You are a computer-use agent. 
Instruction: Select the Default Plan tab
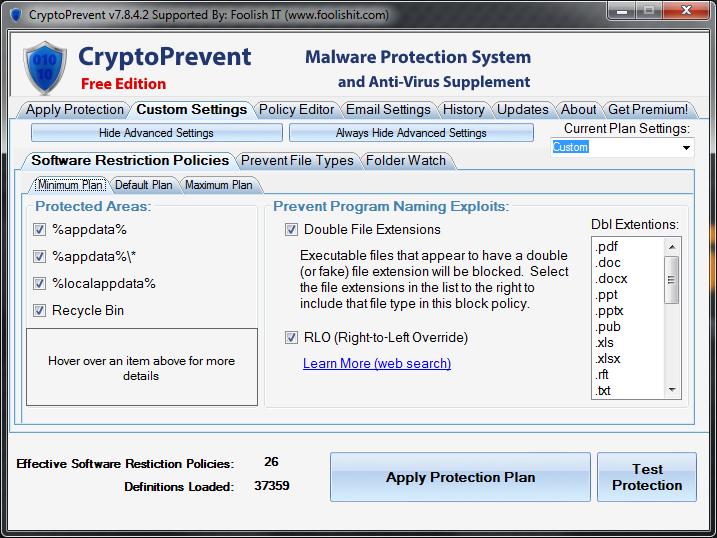pos(144,185)
